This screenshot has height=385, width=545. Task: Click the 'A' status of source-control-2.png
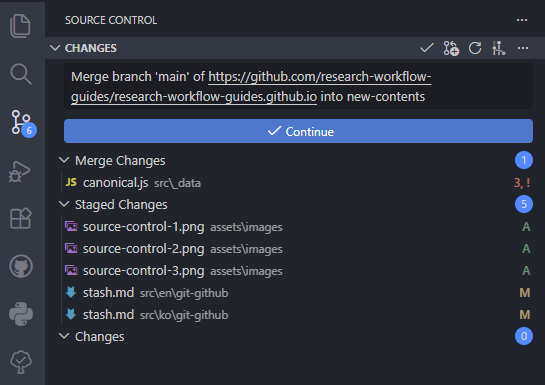click(526, 248)
